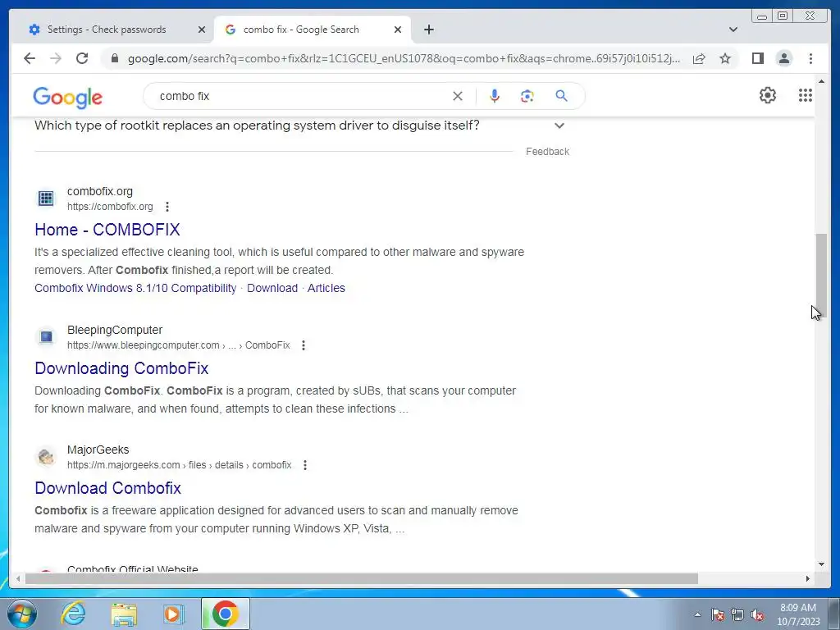This screenshot has height=630, width=840.
Task: Open Downloading ComboFix result
Action: coord(121,368)
